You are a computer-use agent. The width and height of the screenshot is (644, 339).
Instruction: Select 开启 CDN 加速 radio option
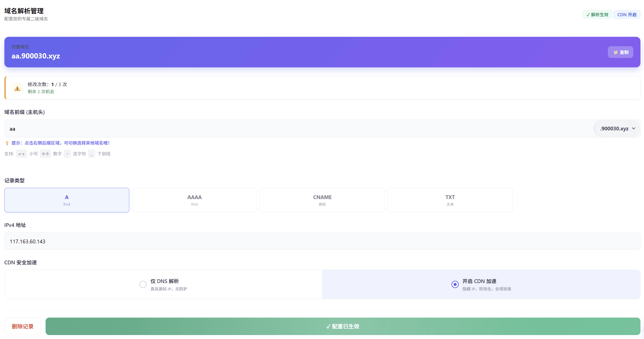[455, 284]
